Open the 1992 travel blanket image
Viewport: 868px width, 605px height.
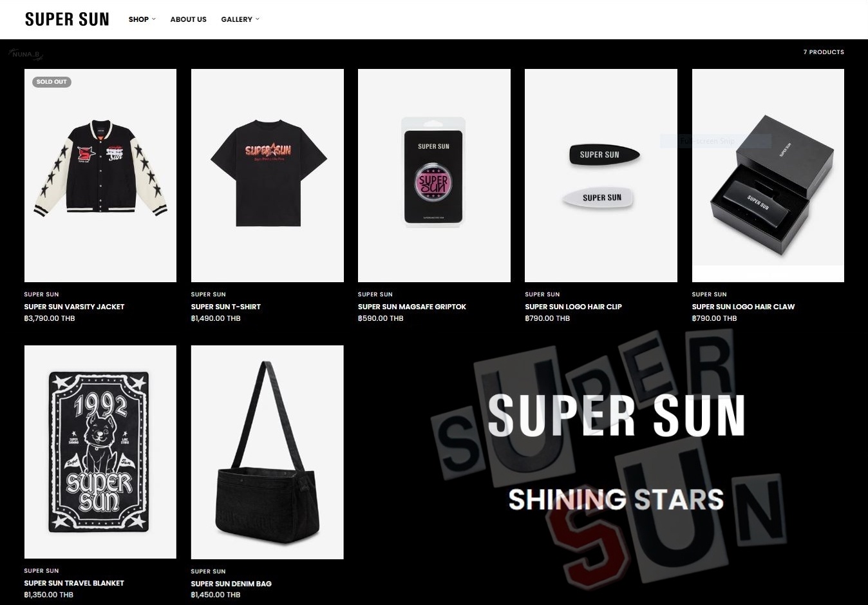click(100, 452)
